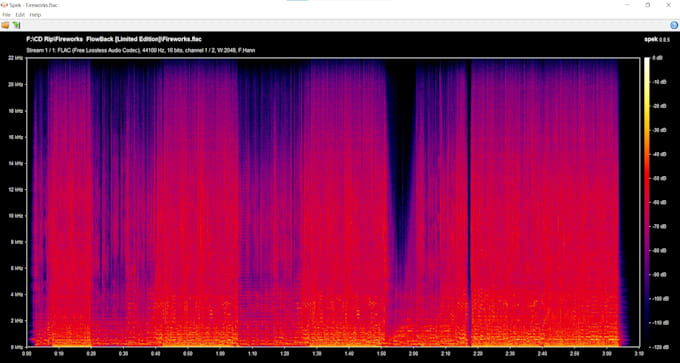
Task: Minimize the Spek window
Action: (628, 5)
